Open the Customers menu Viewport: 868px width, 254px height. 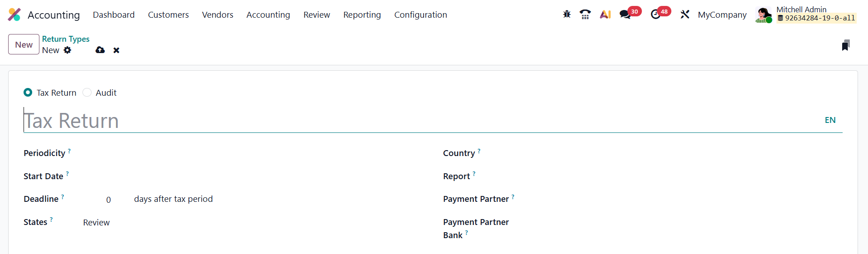pos(168,15)
